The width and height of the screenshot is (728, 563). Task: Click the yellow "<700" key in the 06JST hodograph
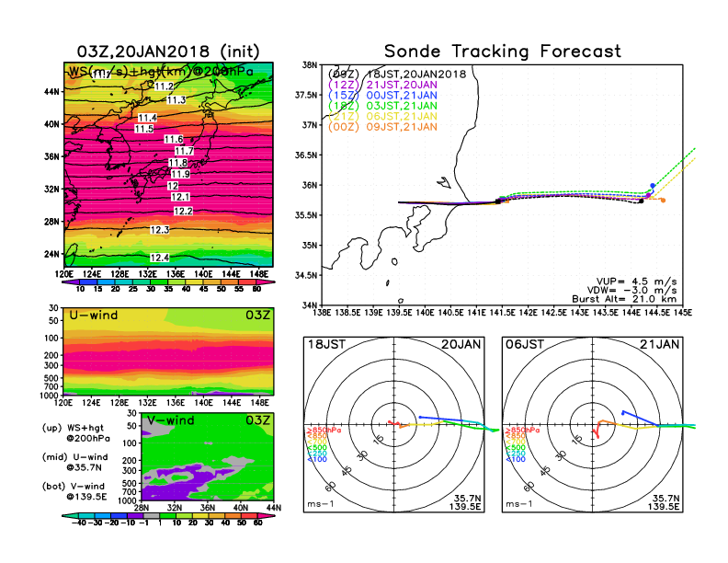pyautogui.click(x=516, y=442)
